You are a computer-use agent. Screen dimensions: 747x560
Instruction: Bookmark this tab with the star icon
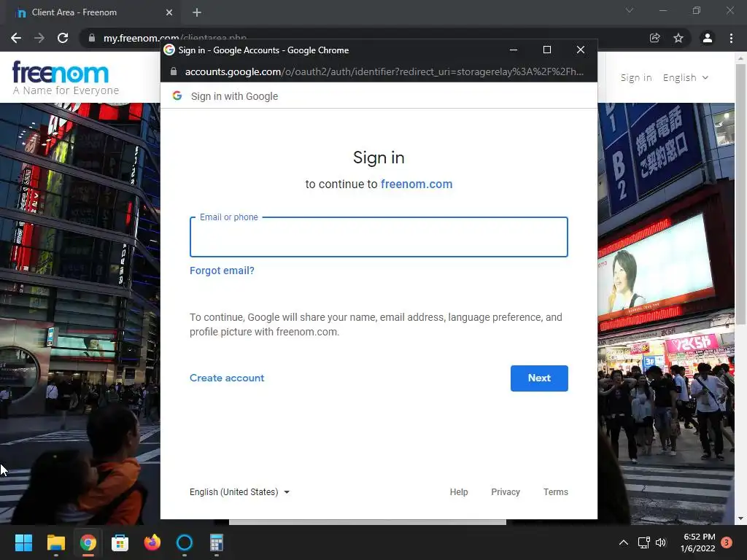coord(678,38)
